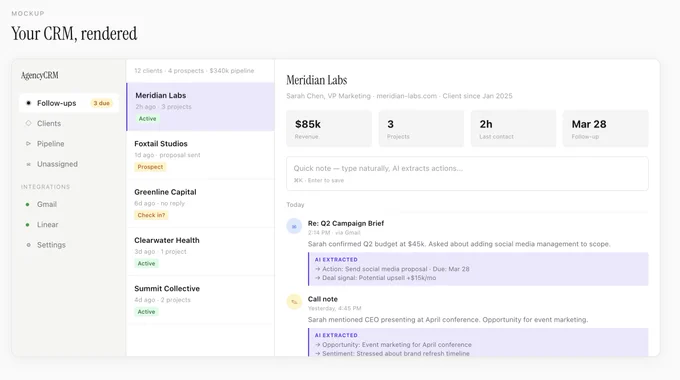Click Summit Collective Active tag

click(146, 312)
